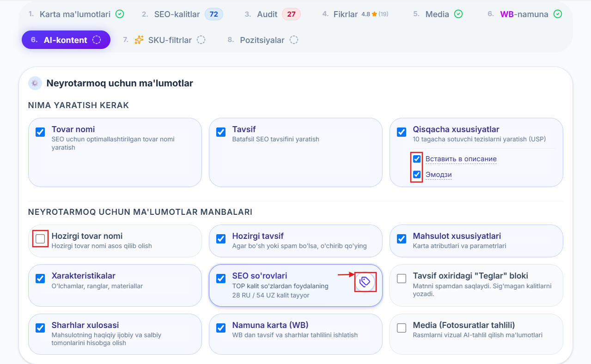Toggle the Mahsulot xususiyatlari checkbox
This screenshot has width=591, height=364.
coord(402,239)
